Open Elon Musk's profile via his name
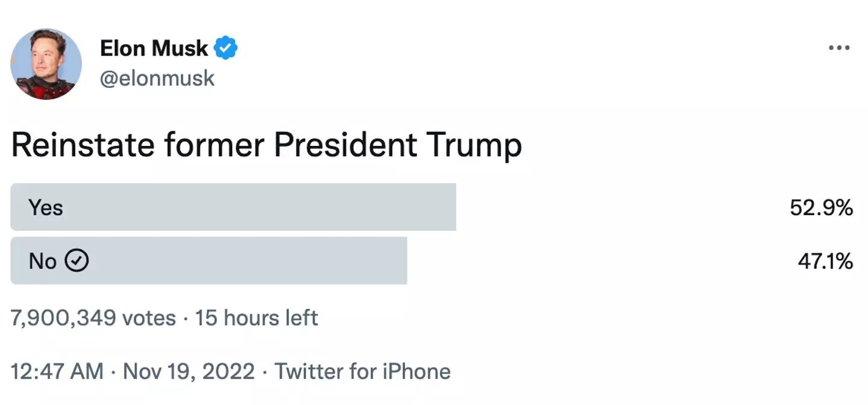 point(154,48)
